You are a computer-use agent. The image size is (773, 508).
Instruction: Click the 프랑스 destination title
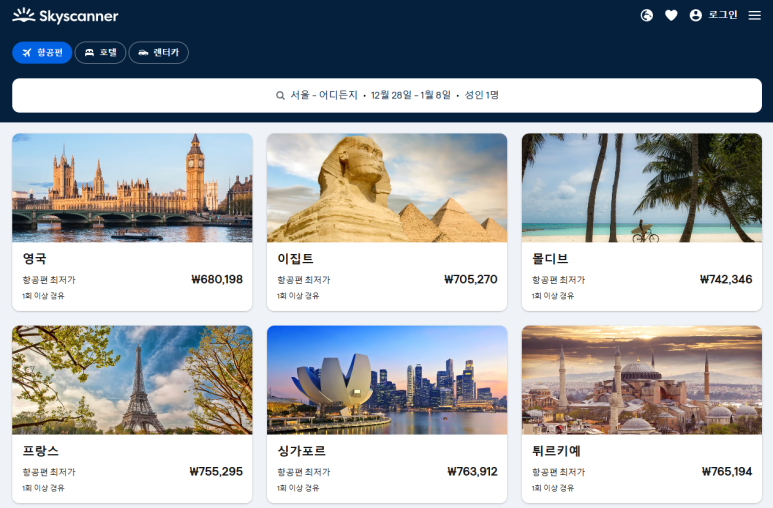pos(41,451)
